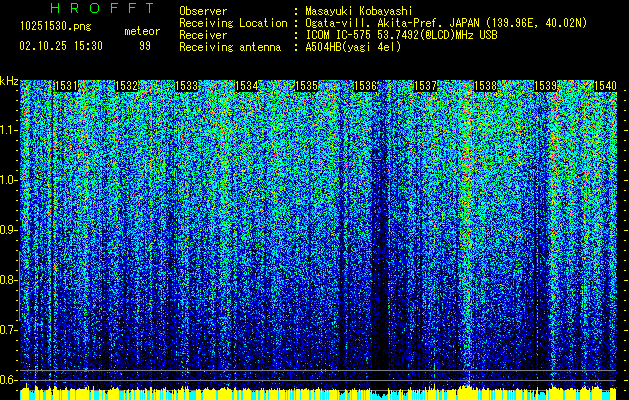Click the yellow signal level bar graph
The image size is (629, 400).
[x=318, y=392]
